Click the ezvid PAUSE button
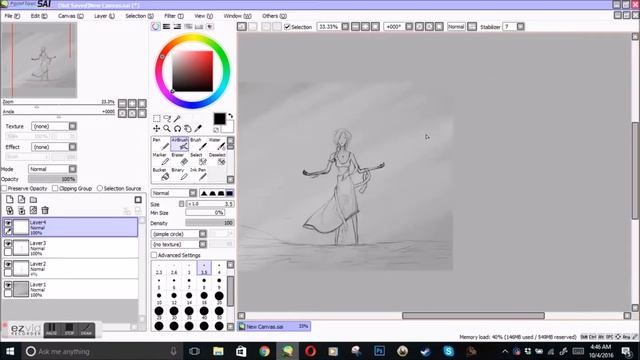Viewport: 640px width, 360px height. (51, 329)
